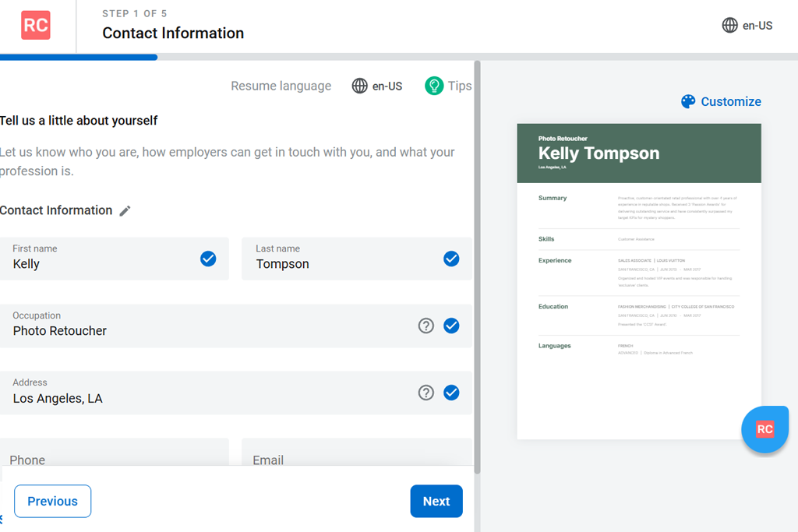Click the checkmark in Address field
Viewport: 798px width, 532px height.
point(451,393)
